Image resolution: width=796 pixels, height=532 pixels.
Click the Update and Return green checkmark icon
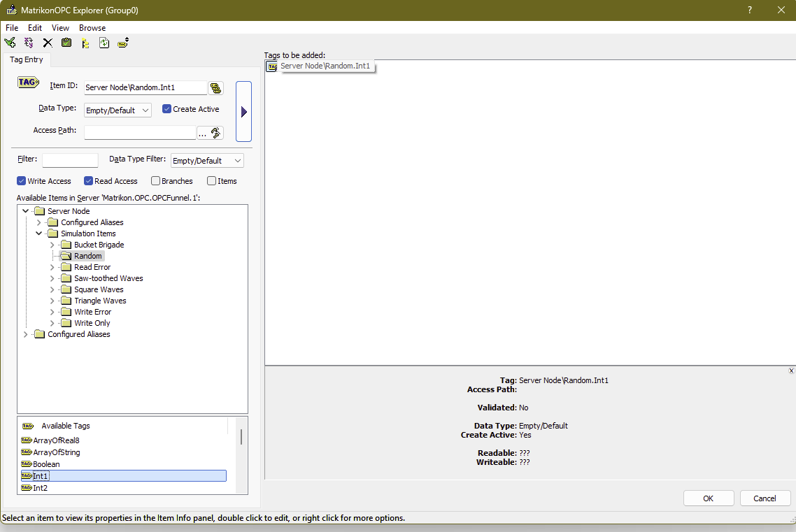click(x=10, y=43)
